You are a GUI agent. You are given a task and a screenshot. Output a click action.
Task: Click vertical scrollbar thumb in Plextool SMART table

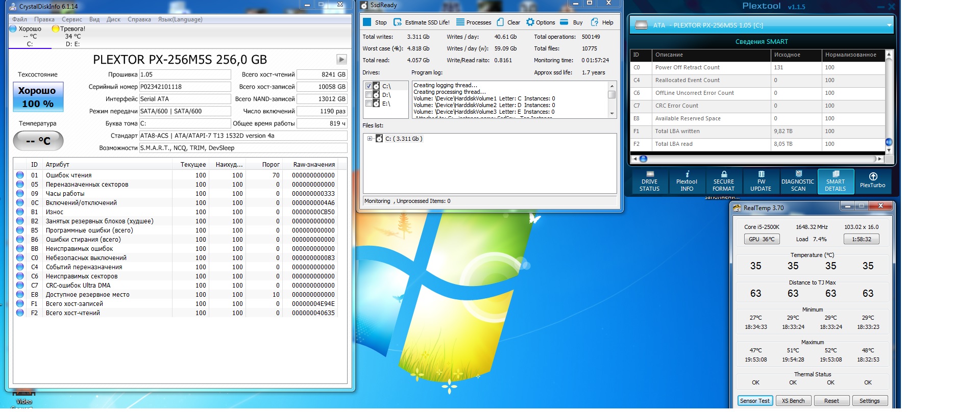(889, 142)
